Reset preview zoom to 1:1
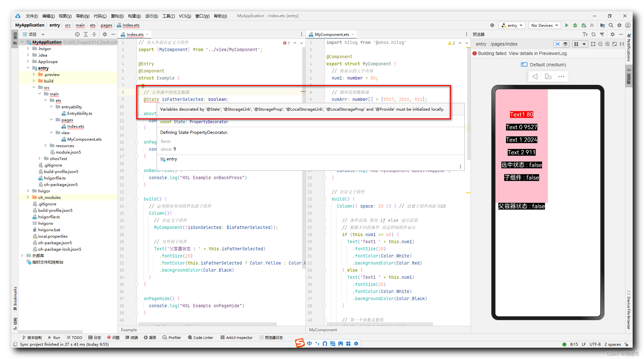 pyautogui.click(x=622, y=44)
